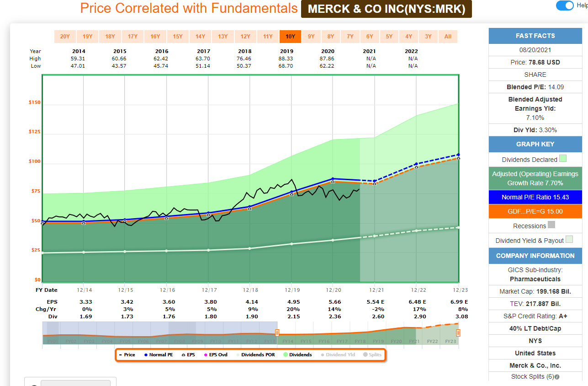Image resolution: width=588 pixels, height=386 pixels.
Task: Select the 5Y time range tab
Action: (x=389, y=37)
